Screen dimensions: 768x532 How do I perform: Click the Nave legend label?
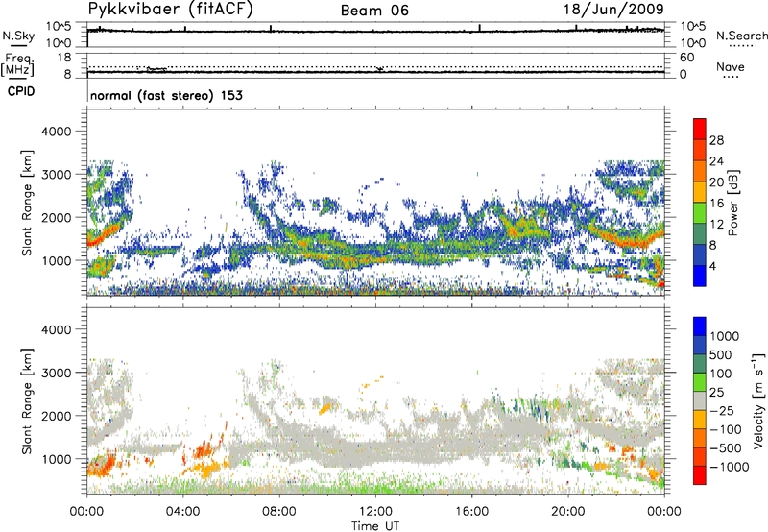(731, 66)
